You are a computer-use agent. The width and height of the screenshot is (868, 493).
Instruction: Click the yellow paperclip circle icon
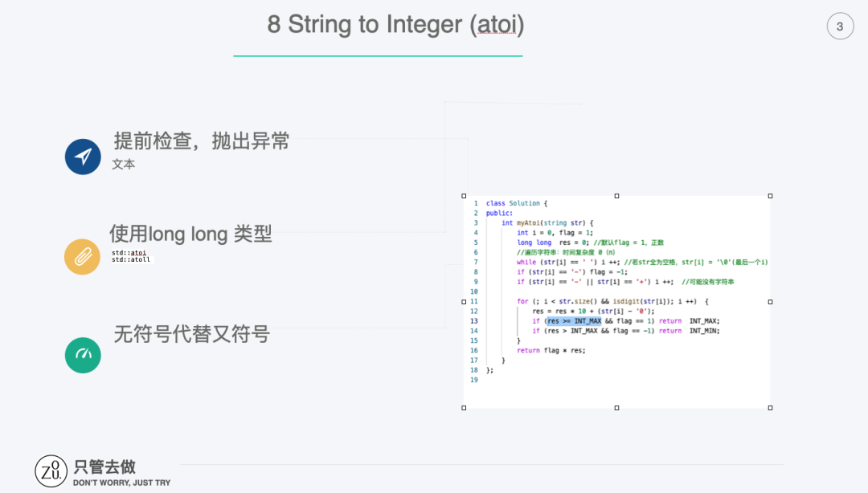point(83,257)
